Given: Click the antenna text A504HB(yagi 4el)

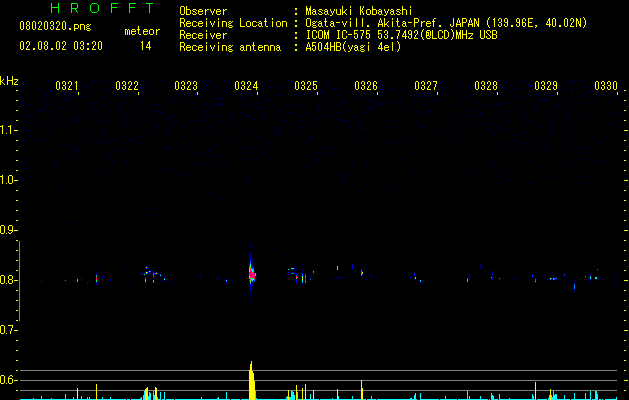Looking at the screenshot, I should (353, 47).
